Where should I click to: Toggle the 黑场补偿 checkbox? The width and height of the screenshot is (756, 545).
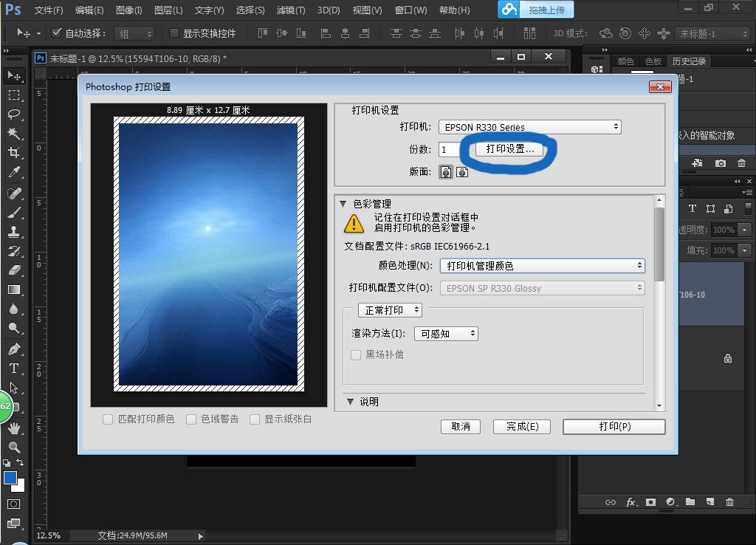pos(356,355)
